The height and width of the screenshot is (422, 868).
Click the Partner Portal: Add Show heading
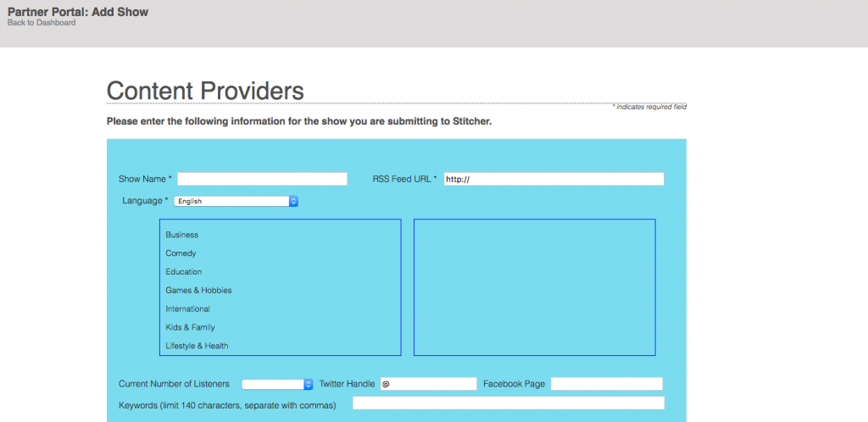(x=78, y=12)
